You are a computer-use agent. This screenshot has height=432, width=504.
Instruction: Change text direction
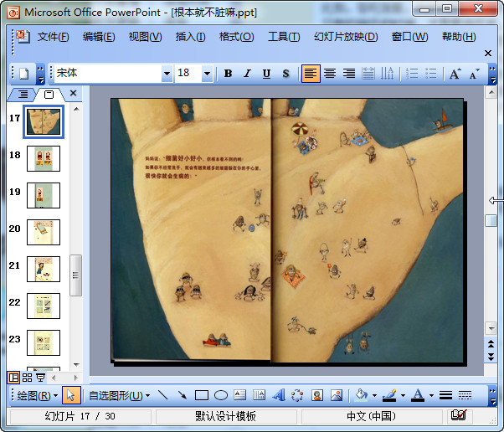coord(387,74)
